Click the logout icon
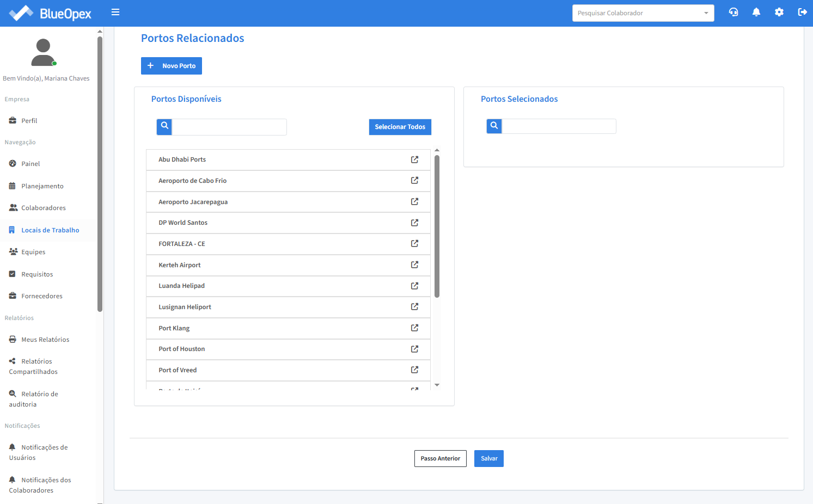 pyautogui.click(x=802, y=12)
